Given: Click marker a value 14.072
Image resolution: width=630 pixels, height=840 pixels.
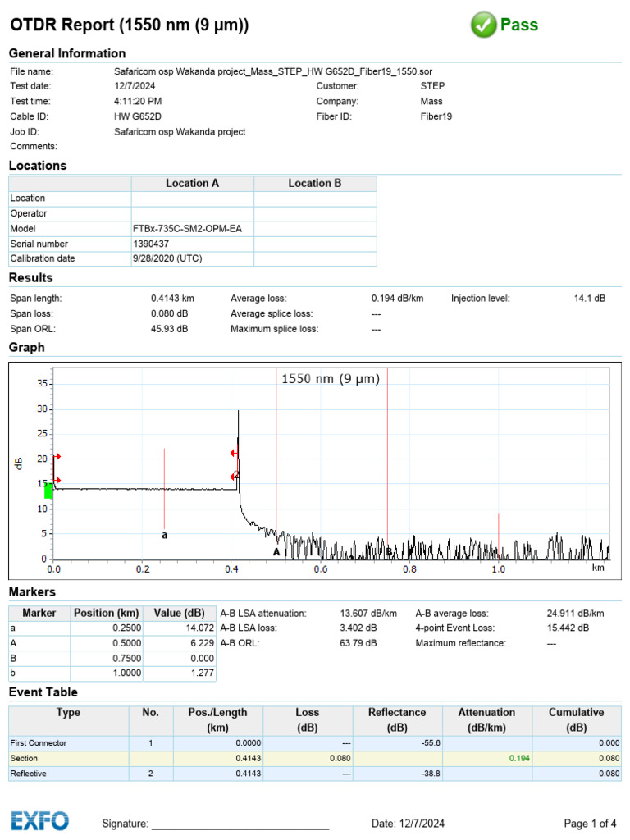Looking at the screenshot, I should [200, 628].
